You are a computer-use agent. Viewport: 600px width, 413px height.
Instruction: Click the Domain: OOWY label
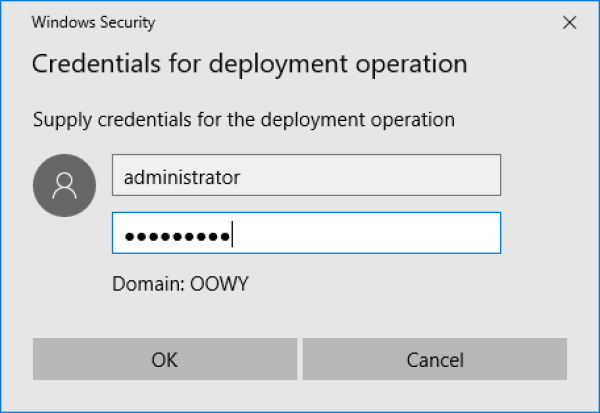[x=180, y=283]
